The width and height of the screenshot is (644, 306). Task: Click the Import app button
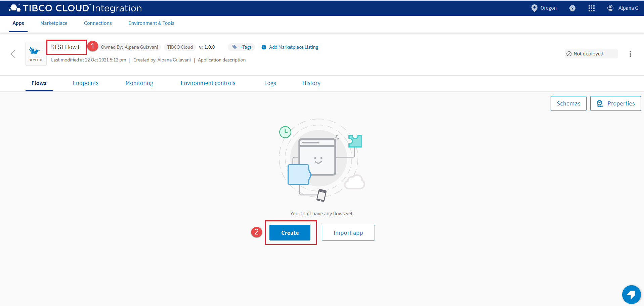point(348,233)
